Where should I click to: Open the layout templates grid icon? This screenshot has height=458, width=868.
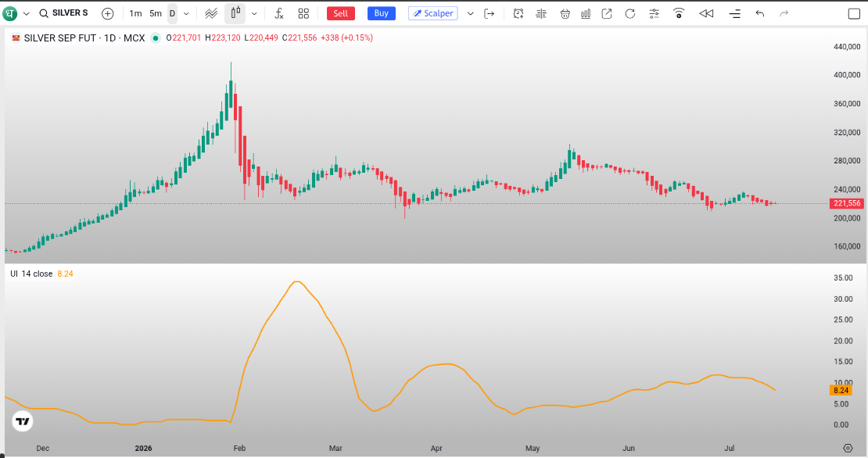(x=303, y=13)
